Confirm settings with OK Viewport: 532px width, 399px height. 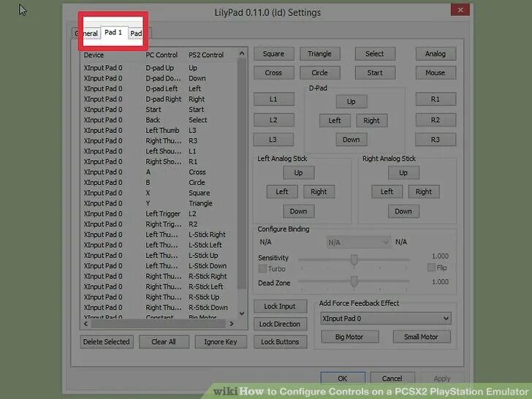point(343,379)
